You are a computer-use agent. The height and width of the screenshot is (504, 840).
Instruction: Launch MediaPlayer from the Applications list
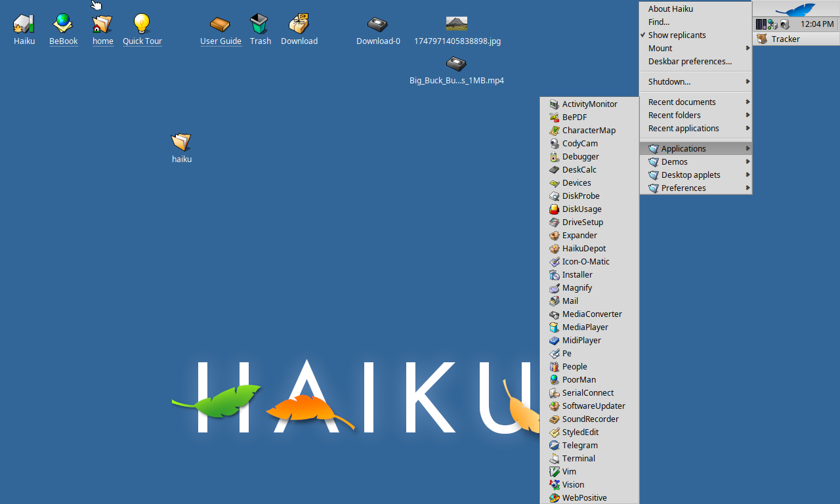coord(589,327)
